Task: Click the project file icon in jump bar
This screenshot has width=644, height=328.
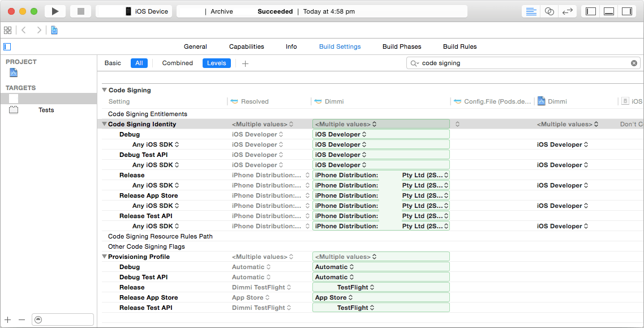Action: click(54, 30)
